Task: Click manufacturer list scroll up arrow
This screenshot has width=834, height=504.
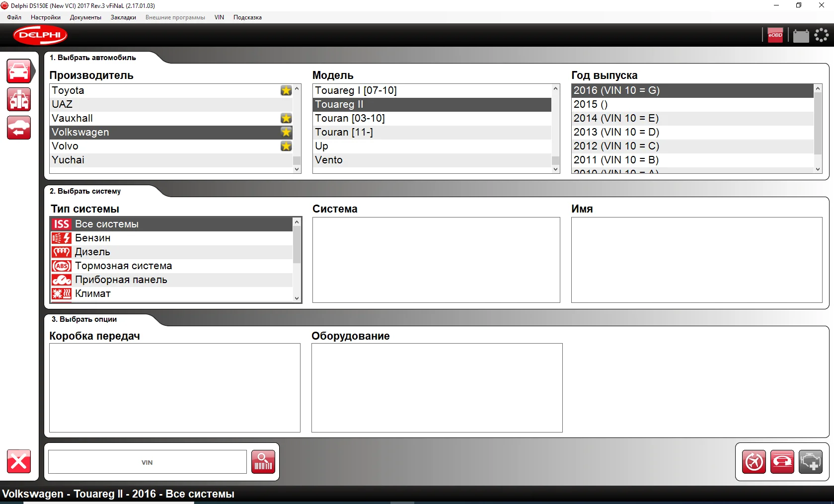Action: [297, 88]
